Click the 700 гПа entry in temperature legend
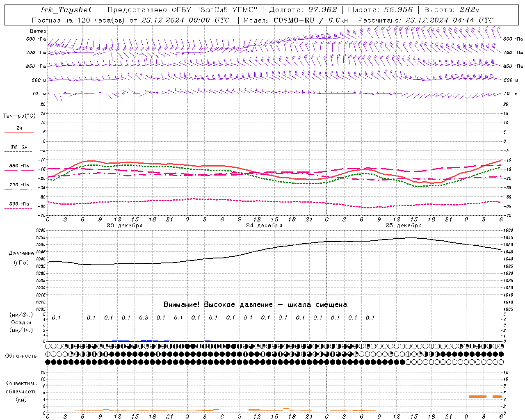525x420 pixels. 19,185
